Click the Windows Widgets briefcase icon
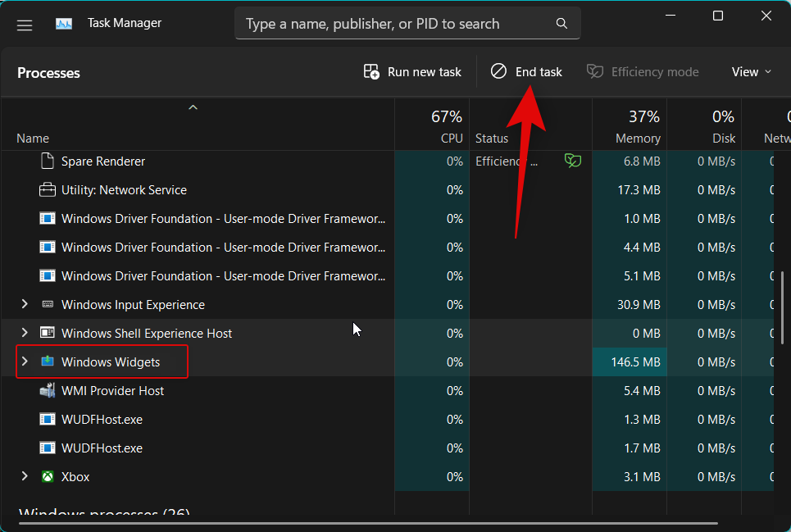The width and height of the screenshot is (791, 532). tap(48, 361)
